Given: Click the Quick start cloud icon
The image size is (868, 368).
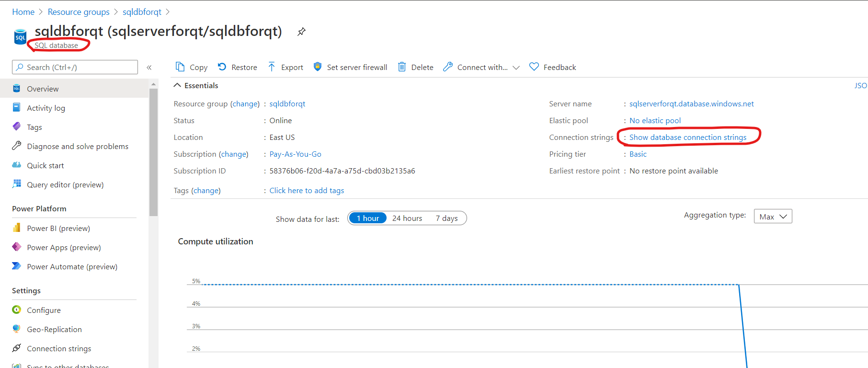Looking at the screenshot, I should point(17,165).
